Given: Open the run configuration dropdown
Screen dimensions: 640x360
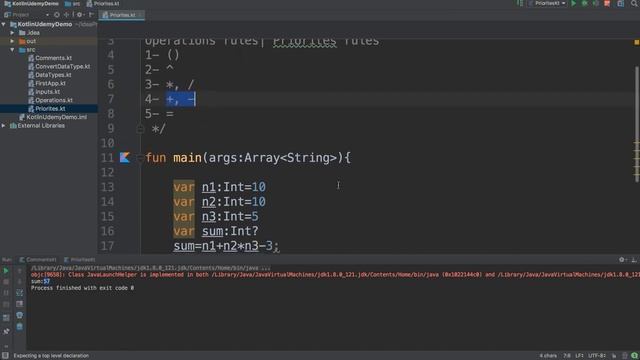Looking at the screenshot, I should point(547,4).
